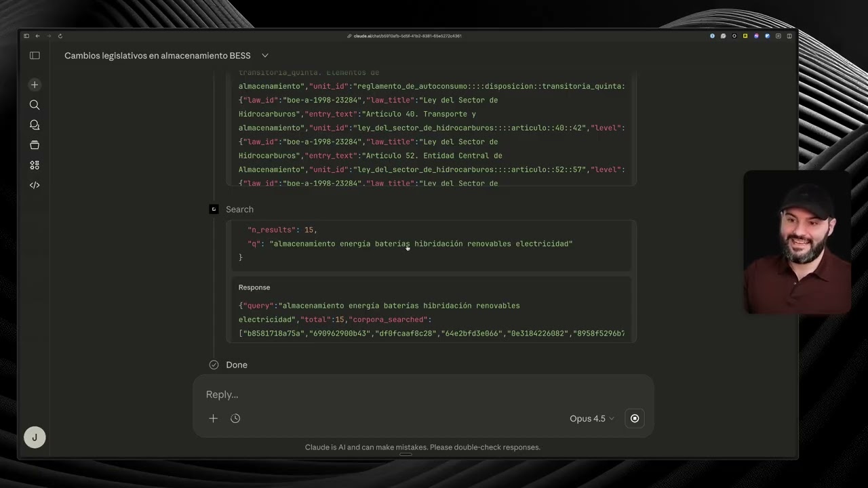Screen dimensions: 868x488
Task: Toggle the Claude sidebar panel
Action: pyautogui.click(x=35, y=56)
